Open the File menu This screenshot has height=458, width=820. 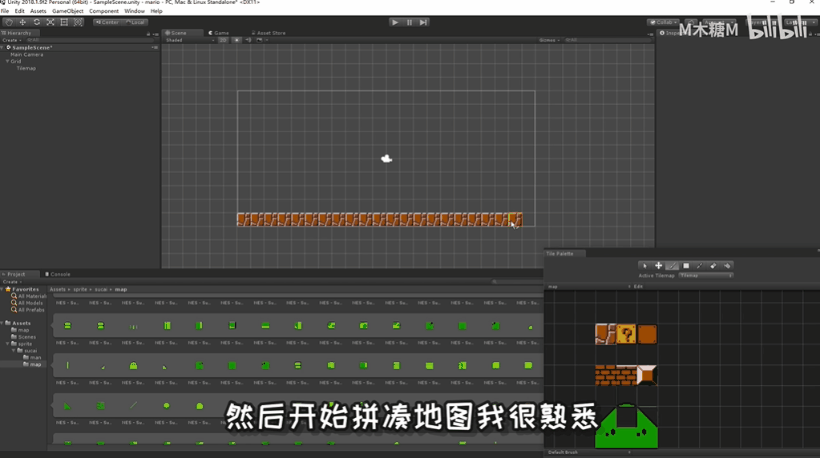pos(5,11)
